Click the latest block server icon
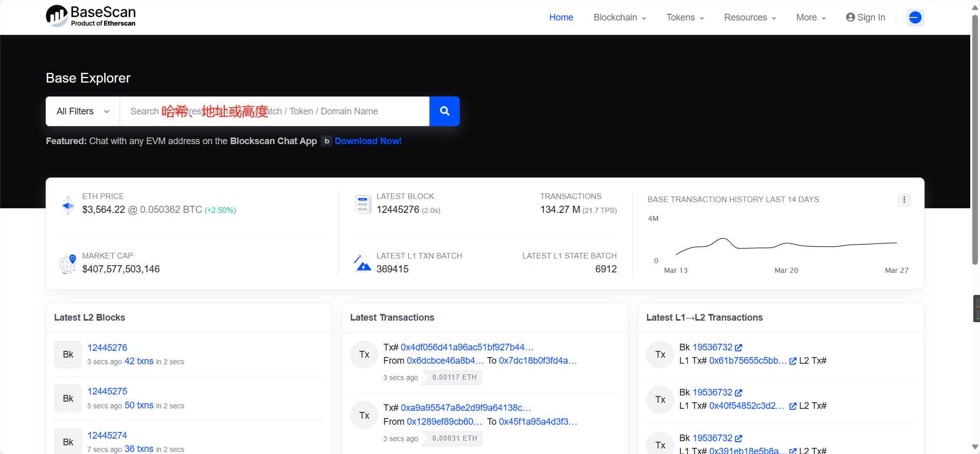The height and width of the screenshot is (454, 980). (x=363, y=204)
